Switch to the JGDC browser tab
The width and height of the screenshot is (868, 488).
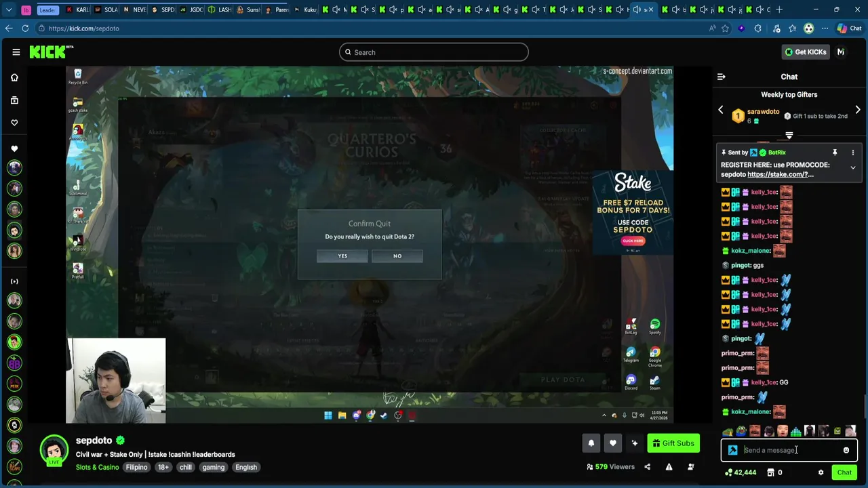coord(191,9)
